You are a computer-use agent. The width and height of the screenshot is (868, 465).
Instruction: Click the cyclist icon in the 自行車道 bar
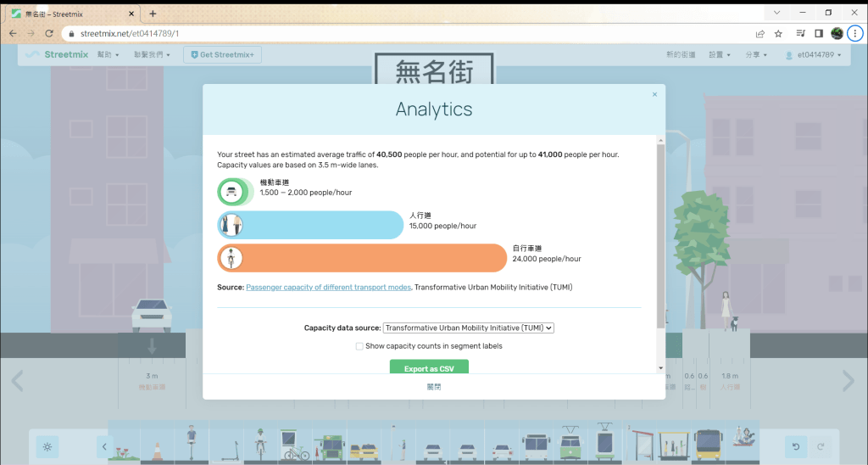coord(231,258)
